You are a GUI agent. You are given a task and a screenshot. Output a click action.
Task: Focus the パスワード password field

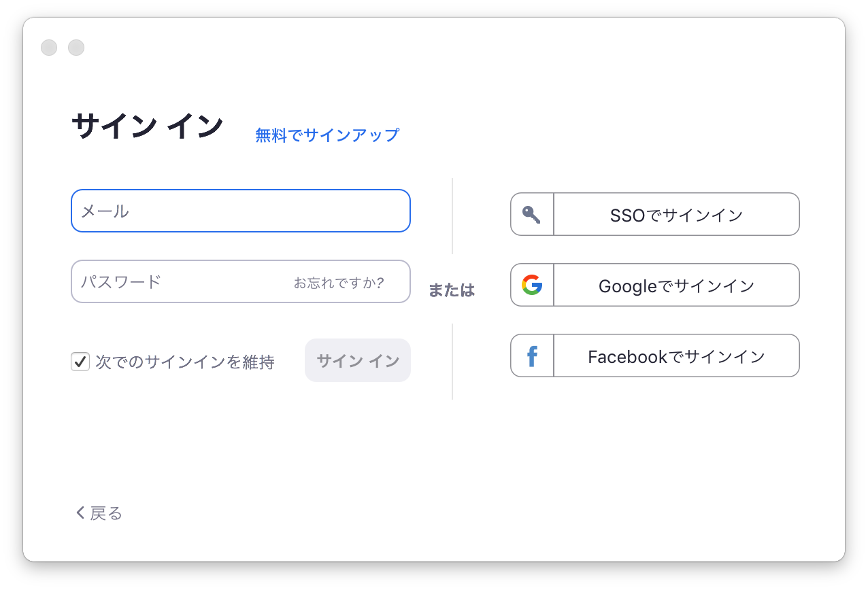[204, 281]
